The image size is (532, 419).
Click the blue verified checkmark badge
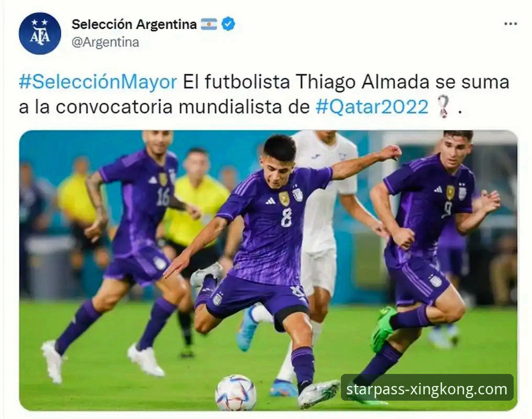pyautogui.click(x=228, y=24)
